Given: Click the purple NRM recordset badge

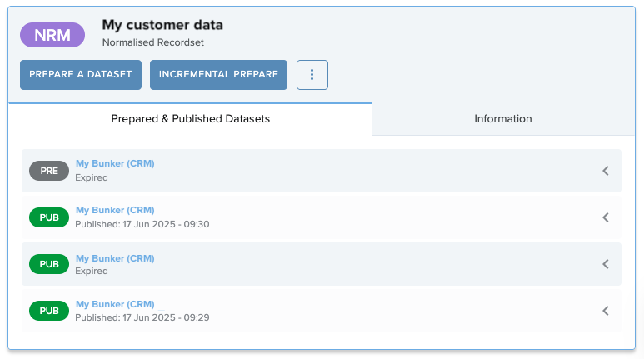Looking at the screenshot, I should (x=52, y=35).
